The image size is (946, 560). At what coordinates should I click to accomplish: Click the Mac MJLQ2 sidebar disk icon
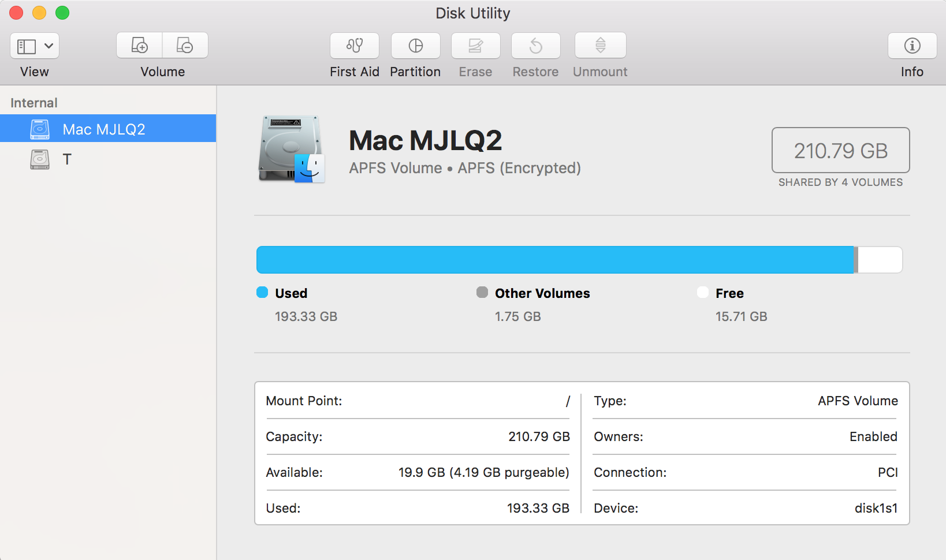(40, 129)
